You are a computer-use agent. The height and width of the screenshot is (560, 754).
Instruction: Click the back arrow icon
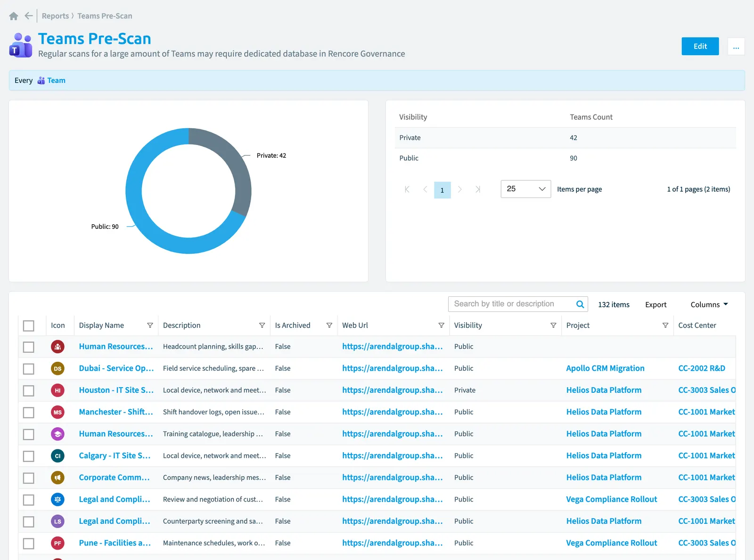(x=29, y=16)
